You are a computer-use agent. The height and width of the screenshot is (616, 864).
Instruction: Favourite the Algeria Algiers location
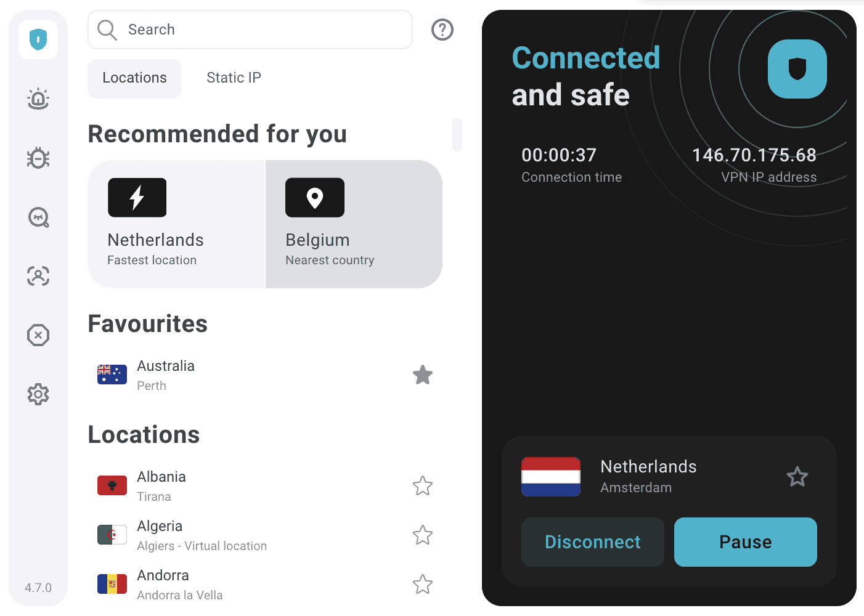423,535
